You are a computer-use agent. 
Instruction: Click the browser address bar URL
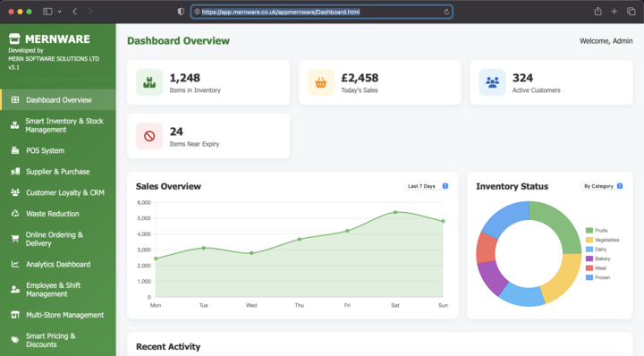pyautogui.click(x=281, y=12)
